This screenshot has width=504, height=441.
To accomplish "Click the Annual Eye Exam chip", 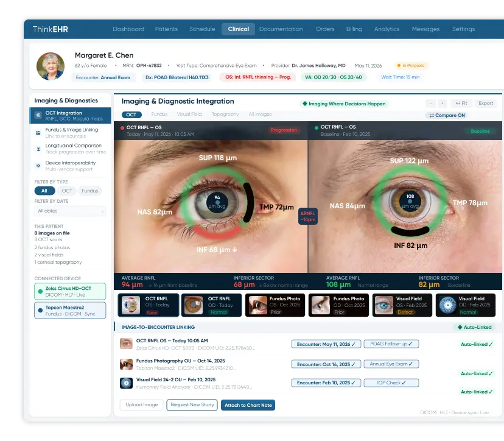I will point(391,364).
